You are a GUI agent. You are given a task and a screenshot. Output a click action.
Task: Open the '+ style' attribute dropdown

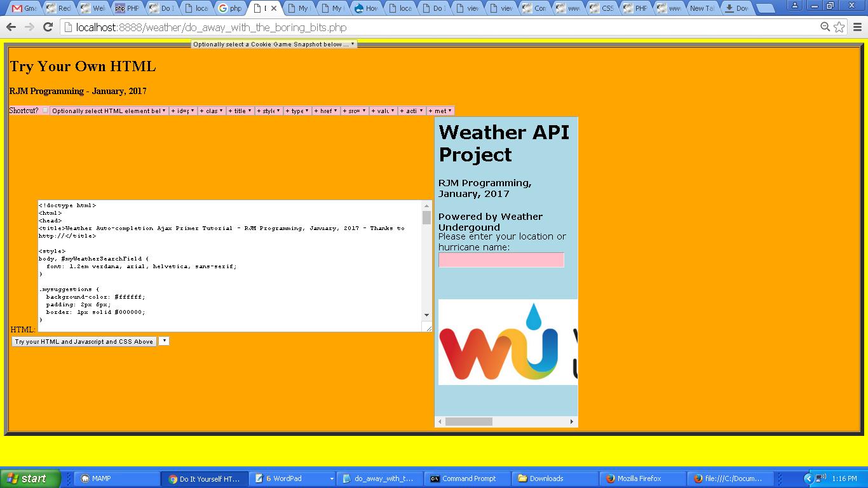pos(269,111)
